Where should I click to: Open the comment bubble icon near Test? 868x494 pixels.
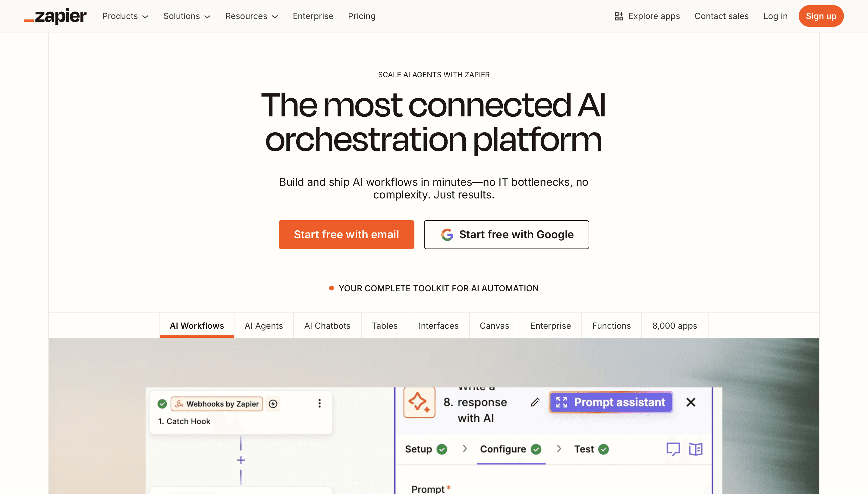673,449
